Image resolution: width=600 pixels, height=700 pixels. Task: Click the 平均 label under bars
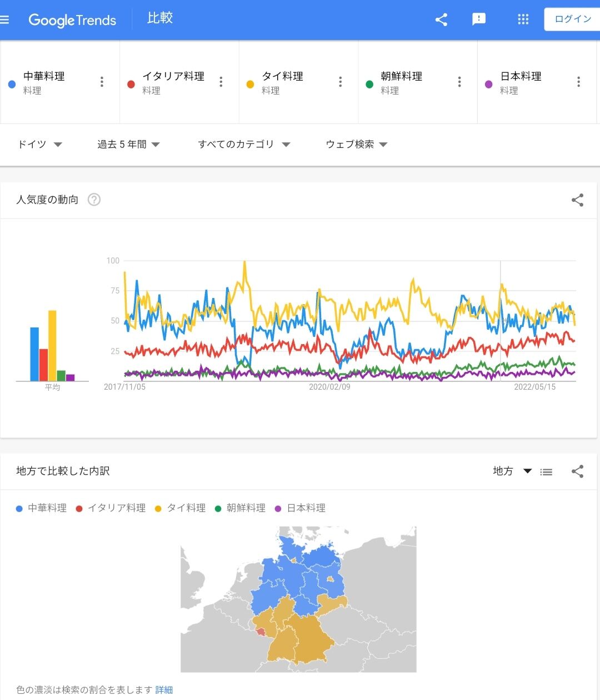pyautogui.click(x=52, y=387)
